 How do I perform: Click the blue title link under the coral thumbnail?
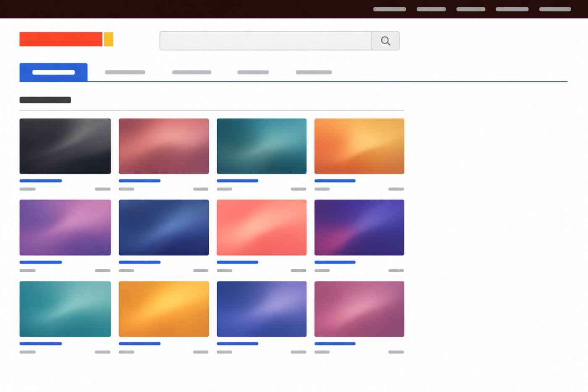237,262
